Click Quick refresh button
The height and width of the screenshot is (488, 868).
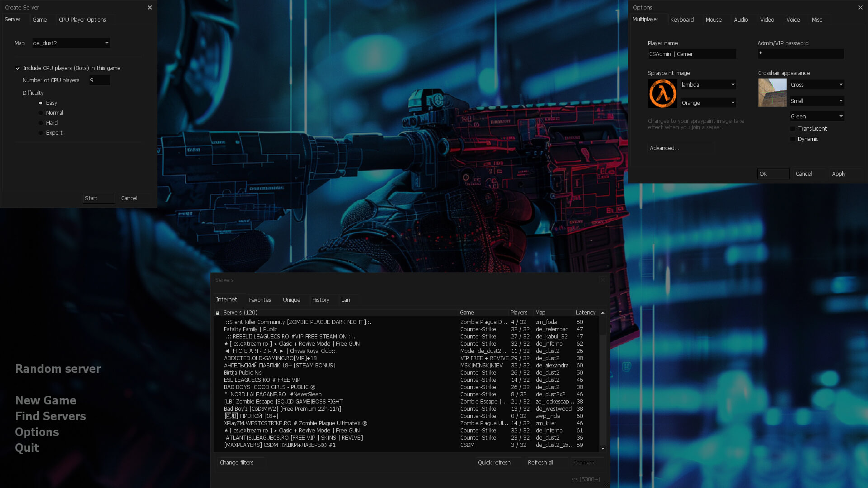tap(498, 463)
